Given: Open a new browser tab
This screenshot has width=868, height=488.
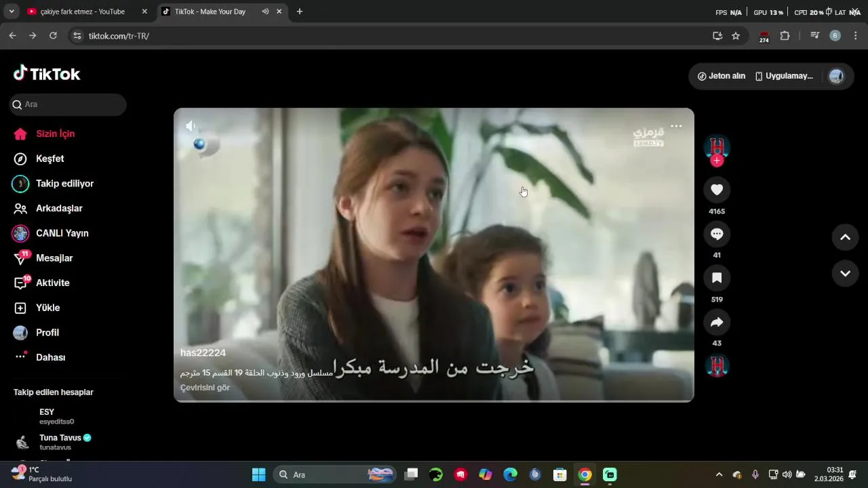Looking at the screenshot, I should tap(300, 12).
